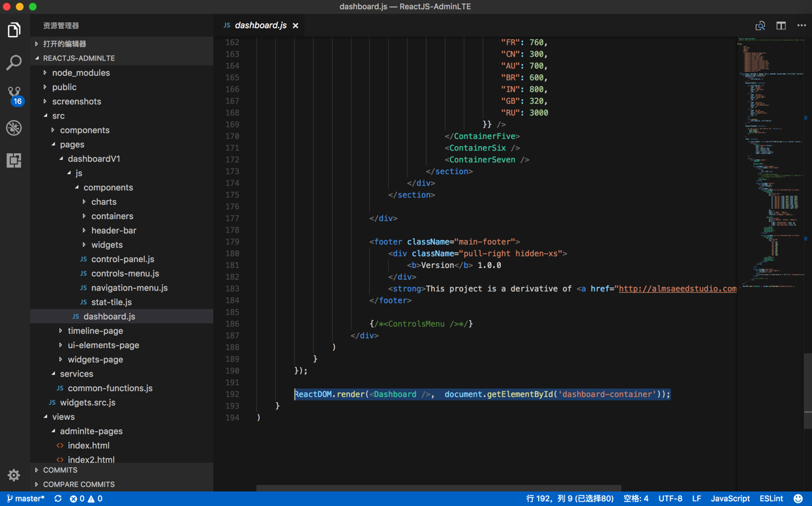812x506 pixels.
Task: Click the split editor icon
Action: click(781, 25)
